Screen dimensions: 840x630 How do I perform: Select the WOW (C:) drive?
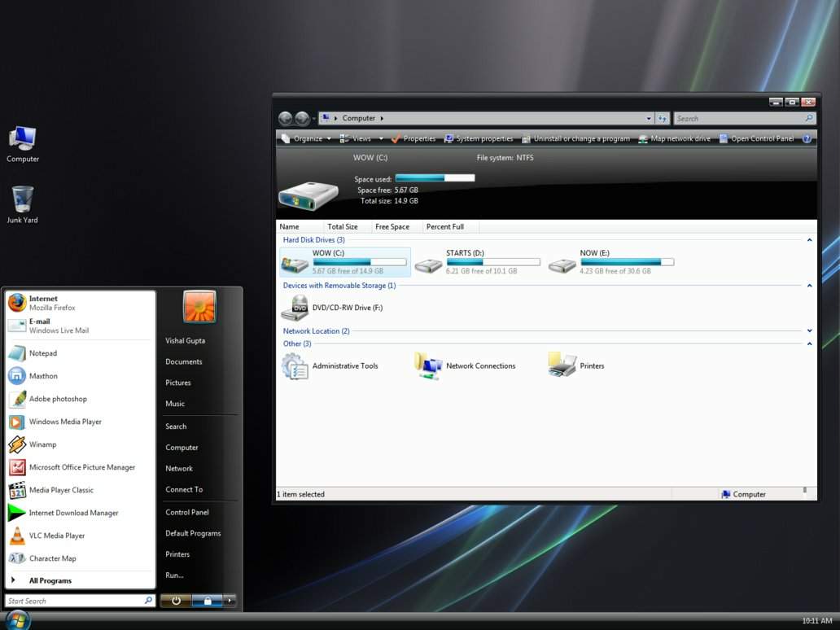(345, 262)
